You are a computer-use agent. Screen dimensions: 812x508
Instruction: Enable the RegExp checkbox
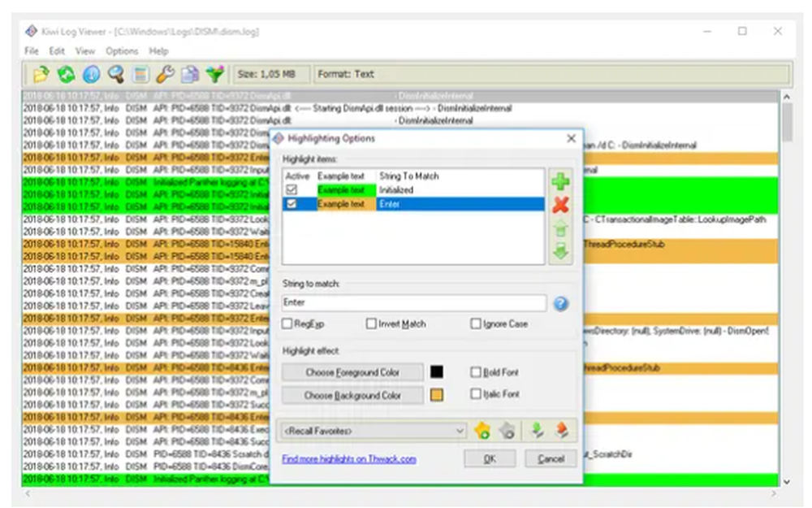(x=287, y=324)
